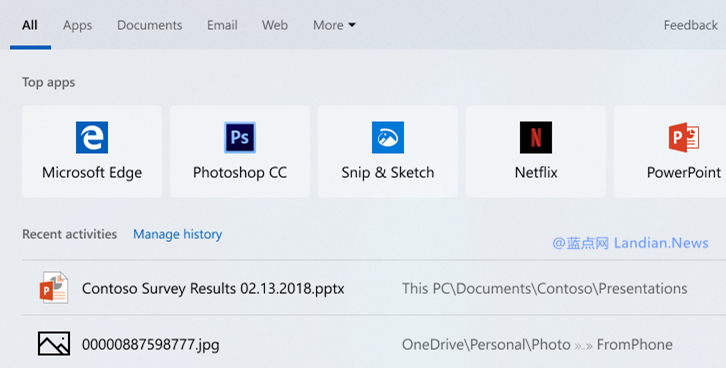The image size is (726, 368).
Task: Click the Microsoft Edge label text
Action: coord(92,173)
